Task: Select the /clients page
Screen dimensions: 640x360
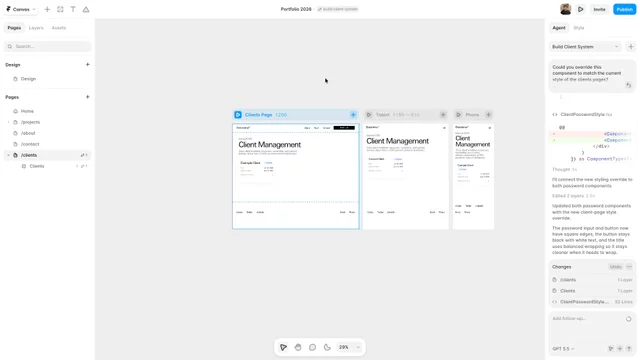Action: [47, 155]
